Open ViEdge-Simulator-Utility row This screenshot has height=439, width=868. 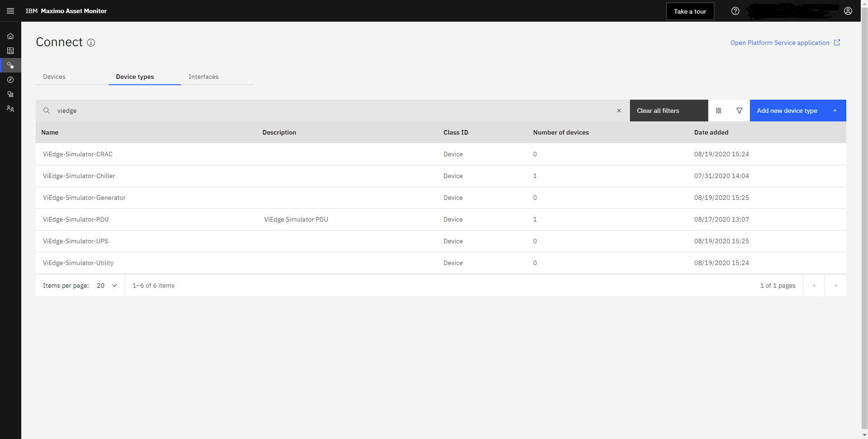(x=441, y=263)
